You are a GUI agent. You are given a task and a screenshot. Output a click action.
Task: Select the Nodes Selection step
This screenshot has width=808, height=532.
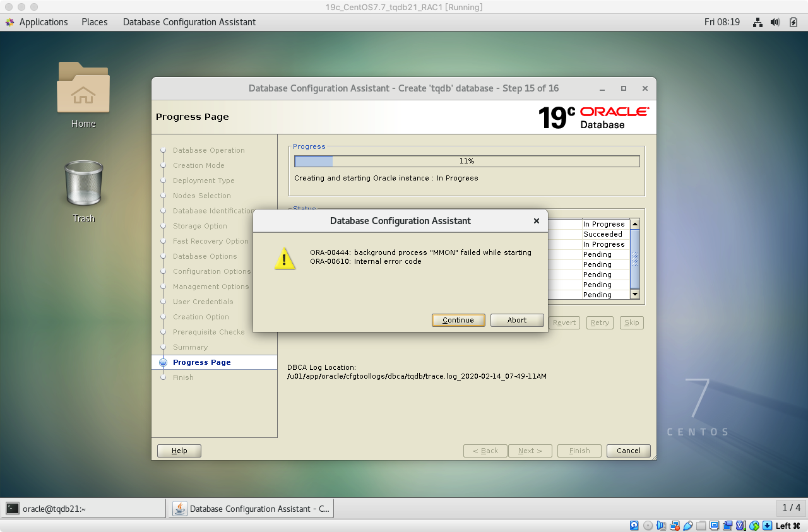pyautogui.click(x=202, y=196)
